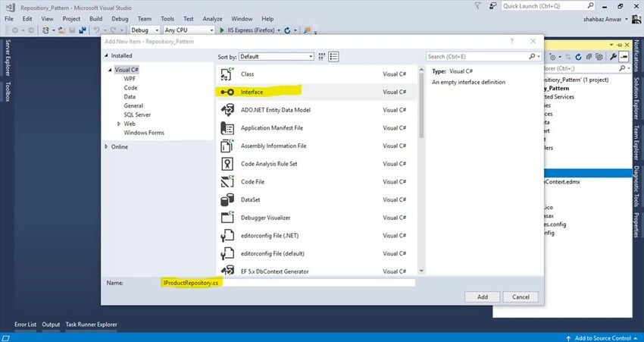The height and width of the screenshot is (342, 644).
Task: Expand the Web category node
Action: click(119, 124)
